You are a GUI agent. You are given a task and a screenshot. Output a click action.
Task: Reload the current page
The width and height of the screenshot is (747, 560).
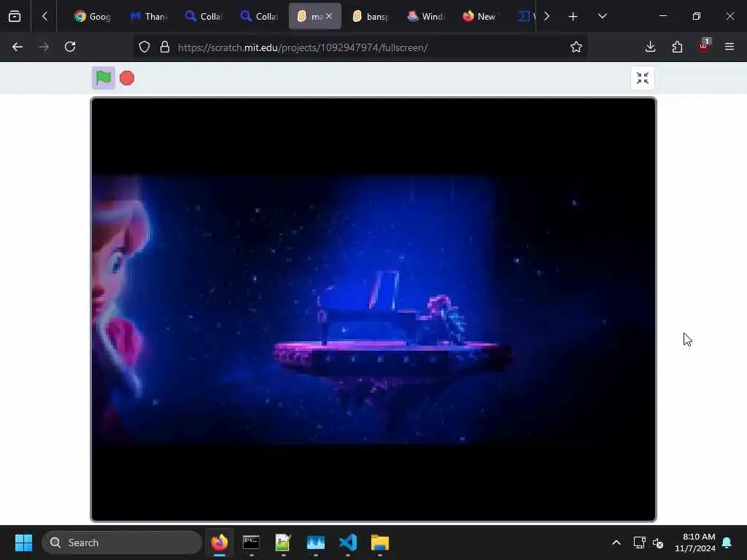point(70,47)
